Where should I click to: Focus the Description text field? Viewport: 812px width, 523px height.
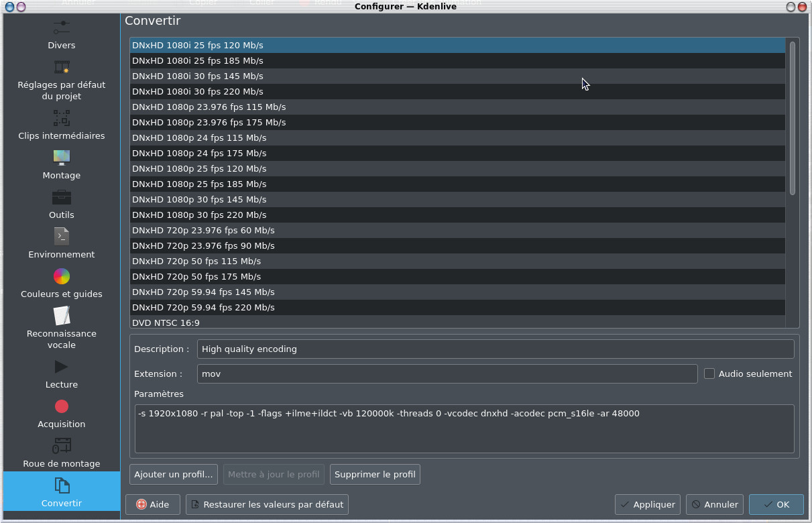click(496, 349)
